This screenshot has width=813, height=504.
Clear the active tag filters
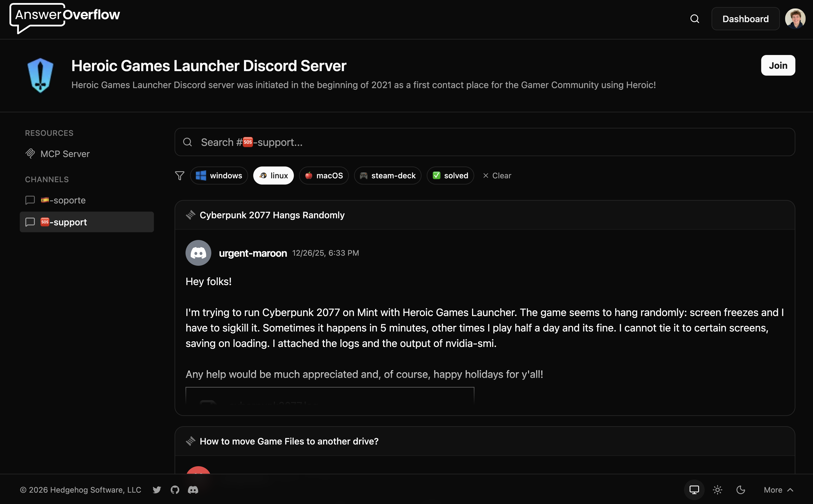[x=497, y=176]
